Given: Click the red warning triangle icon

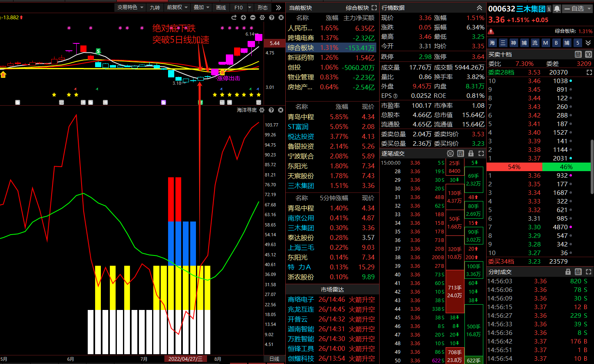Looking at the screenshot, I should coord(491,31).
